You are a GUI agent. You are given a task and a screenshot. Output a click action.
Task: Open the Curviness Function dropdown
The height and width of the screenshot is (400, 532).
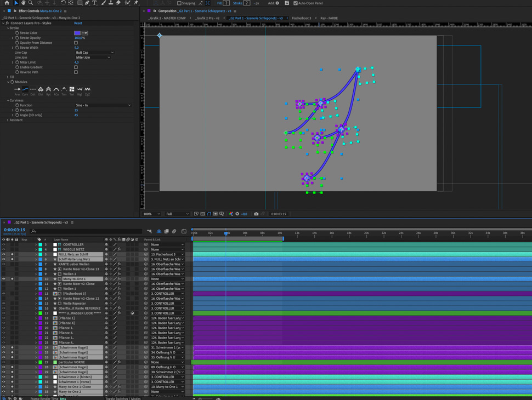pos(103,105)
